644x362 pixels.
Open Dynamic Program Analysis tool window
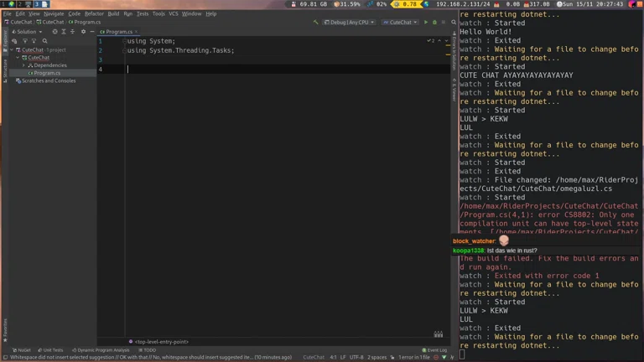point(101,350)
